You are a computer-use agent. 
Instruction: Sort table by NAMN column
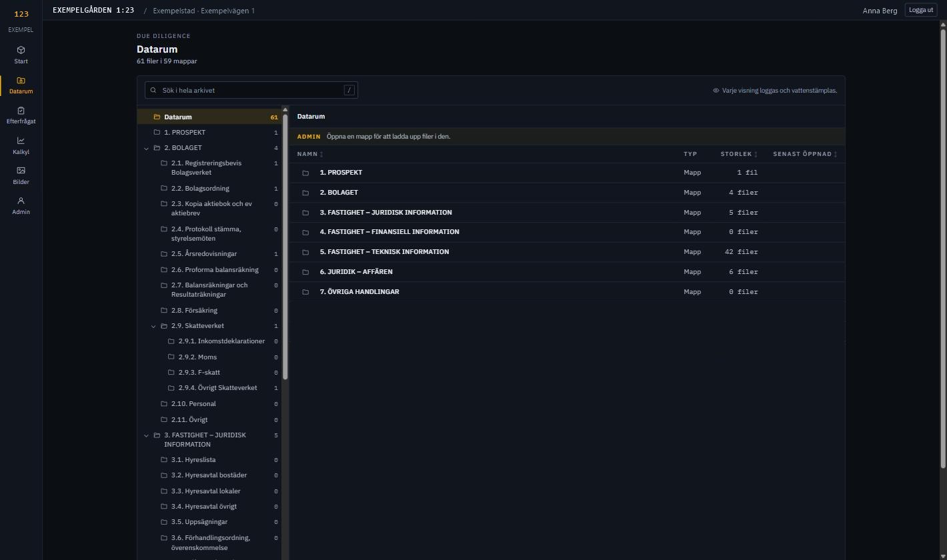[310, 154]
